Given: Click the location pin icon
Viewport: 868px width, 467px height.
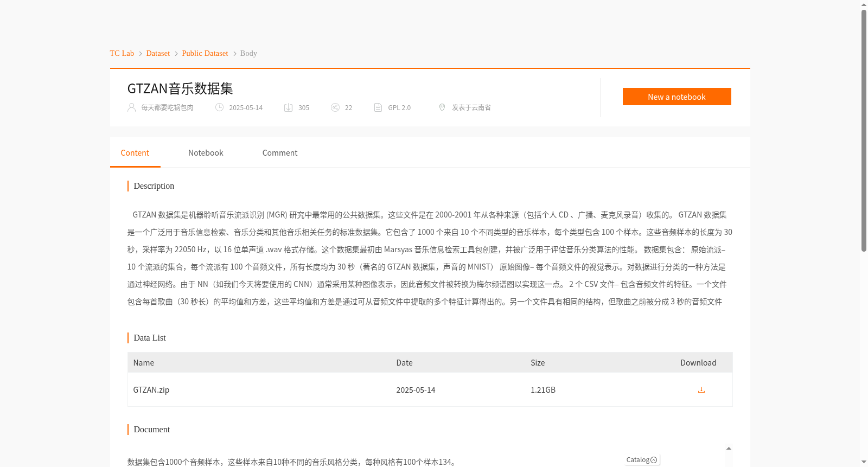Looking at the screenshot, I should (442, 107).
